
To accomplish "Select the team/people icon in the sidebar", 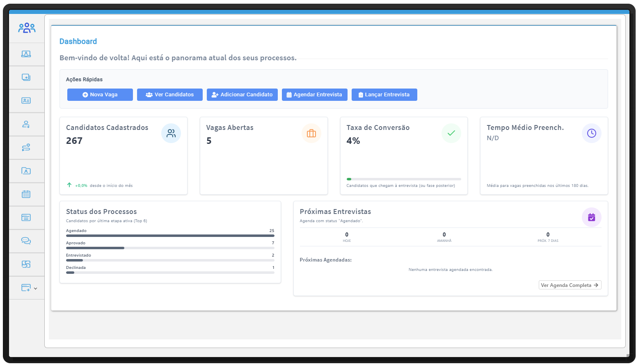I will pyautogui.click(x=26, y=28).
